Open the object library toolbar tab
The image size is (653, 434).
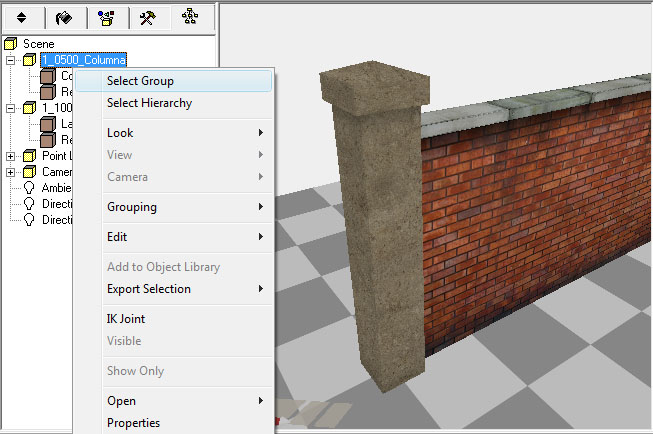[x=105, y=17]
